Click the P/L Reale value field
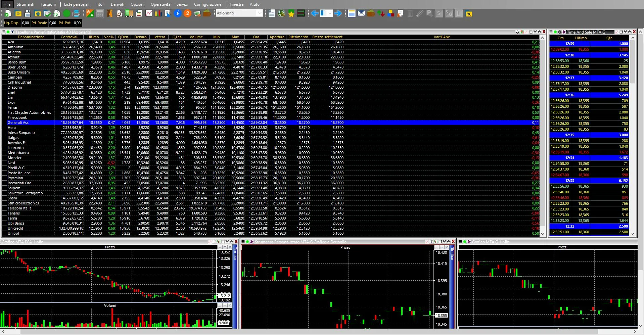644x335 pixels. click(x=53, y=23)
